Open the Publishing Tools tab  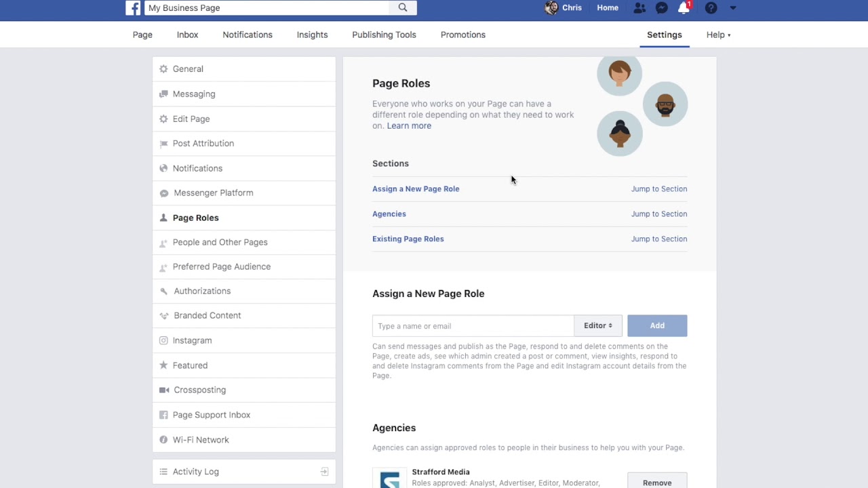click(384, 35)
